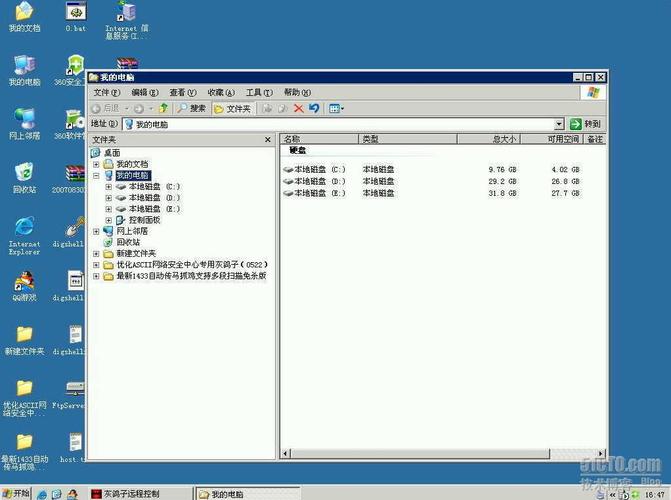Collapse the 我的电脑 tree node

96,176
